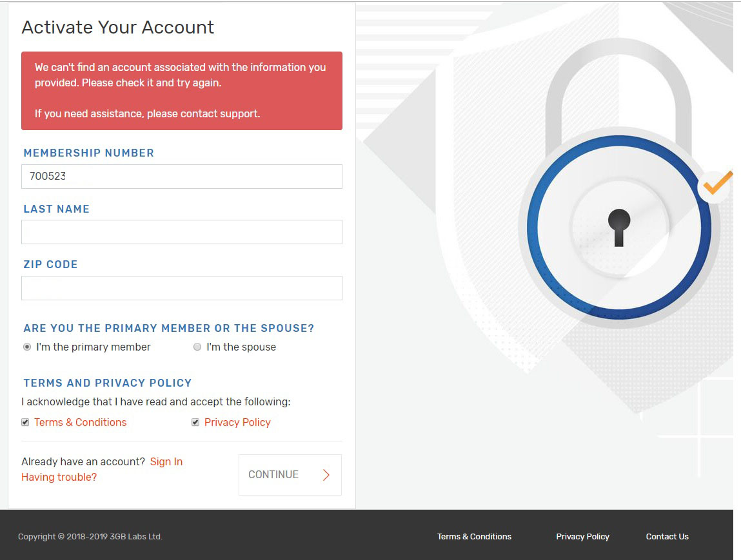Open Privacy Policy in the footer
The width and height of the screenshot is (741, 560).
point(582,536)
